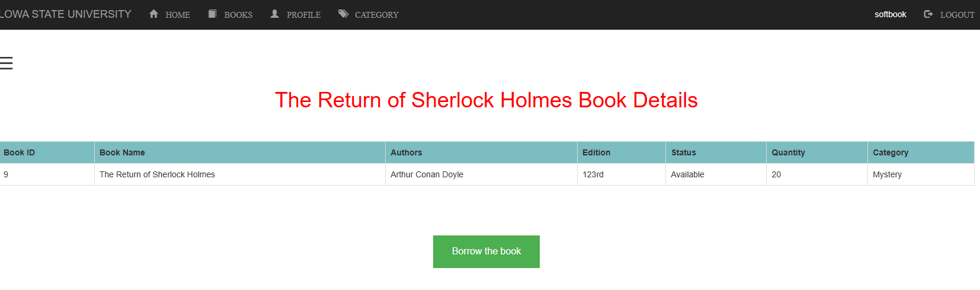Click the books icon in navbar
The width and height of the screenshot is (980, 290).
[x=213, y=14]
